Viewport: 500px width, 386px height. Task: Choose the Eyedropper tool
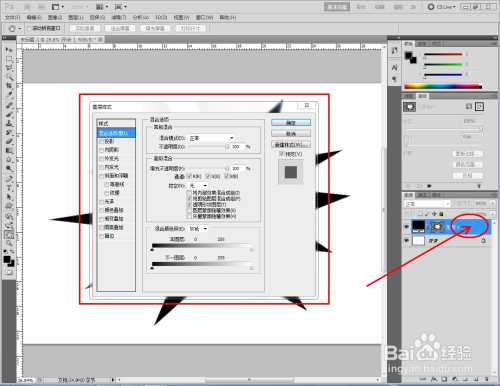pos(9,95)
